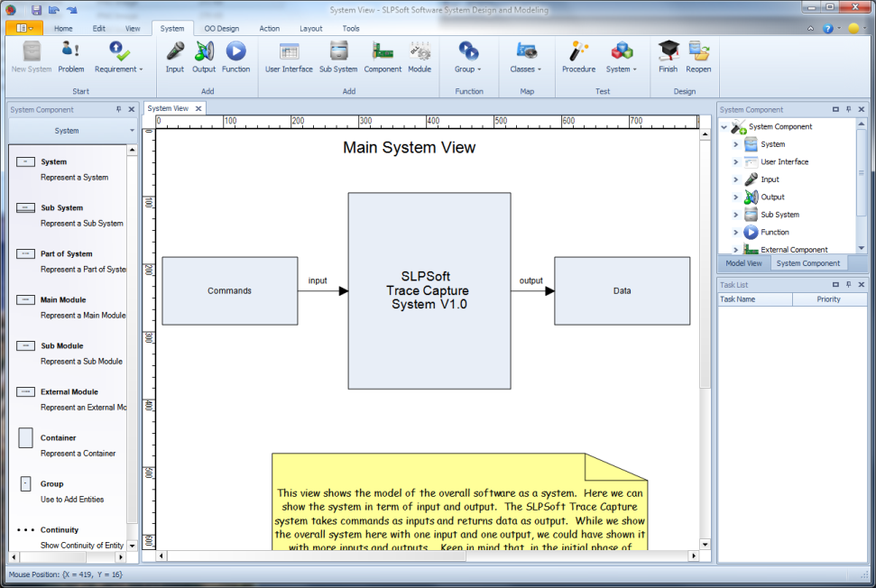Sort by Priority column header
876x588 pixels.
tap(830, 299)
